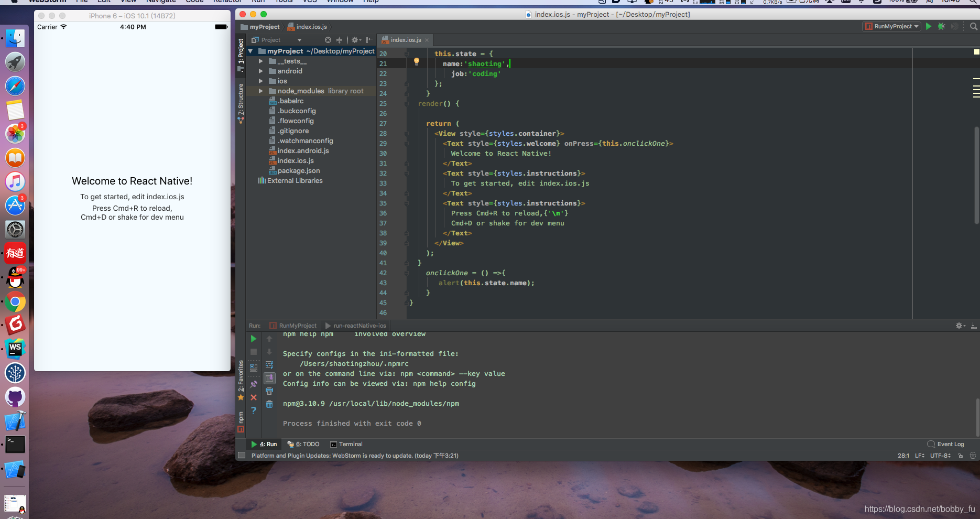The height and width of the screenshot is (519, 980).
Task: Switch to the RunMyProject run tab
Action: tap(293, 326)
